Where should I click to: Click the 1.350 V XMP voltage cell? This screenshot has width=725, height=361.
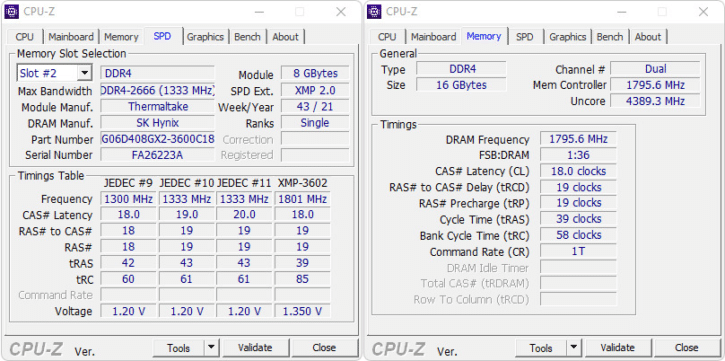(x=302, y=311)
